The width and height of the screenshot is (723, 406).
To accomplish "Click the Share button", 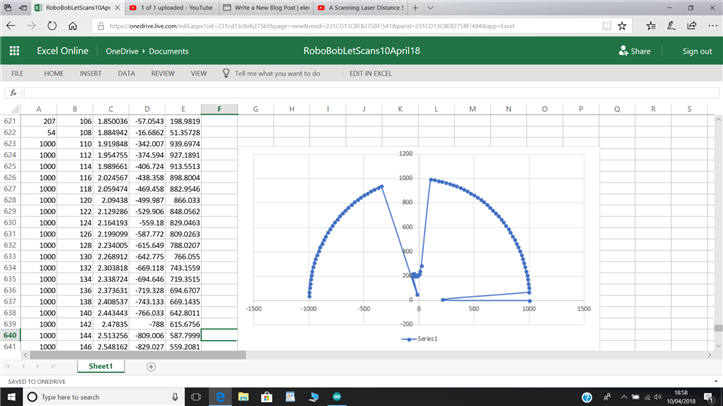I will coord(634,51).
